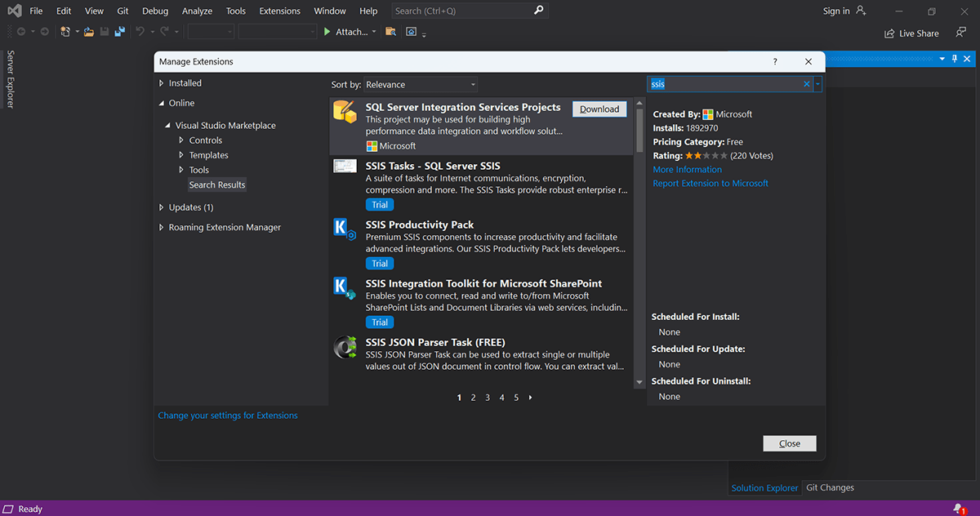Open the Sort by Relevance dropdown
The height and width of the screenshot is (516, 980).
click(421, 84)
